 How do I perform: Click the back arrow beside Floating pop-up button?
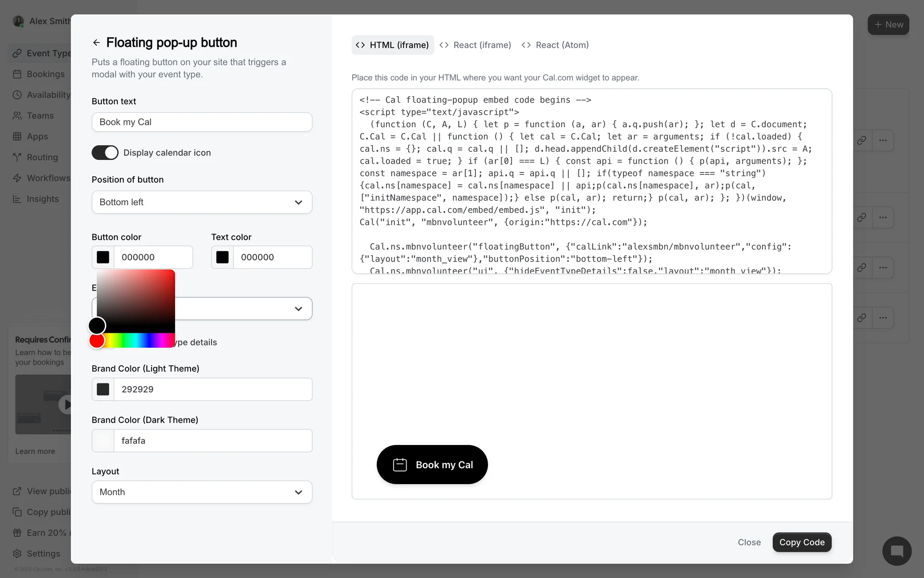tap(96, 43)
